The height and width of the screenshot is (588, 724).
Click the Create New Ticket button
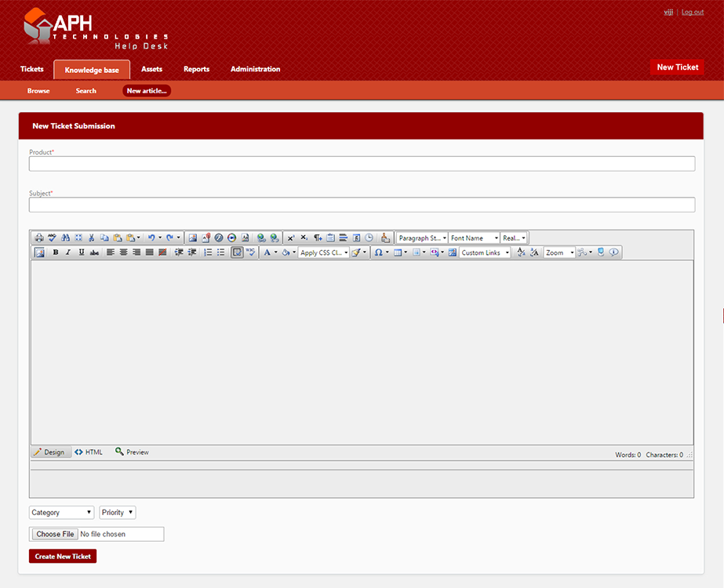pyautogui.click(x=63, y=557)
